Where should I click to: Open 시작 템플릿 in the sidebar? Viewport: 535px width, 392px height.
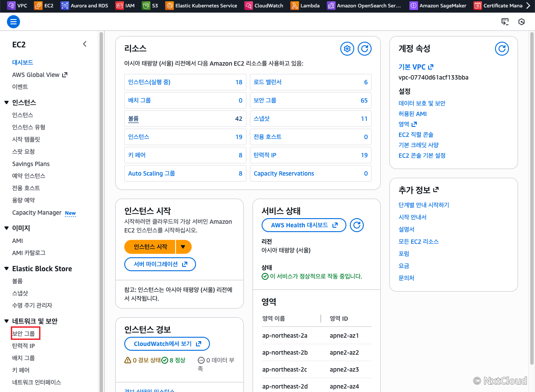click(26, 139)
